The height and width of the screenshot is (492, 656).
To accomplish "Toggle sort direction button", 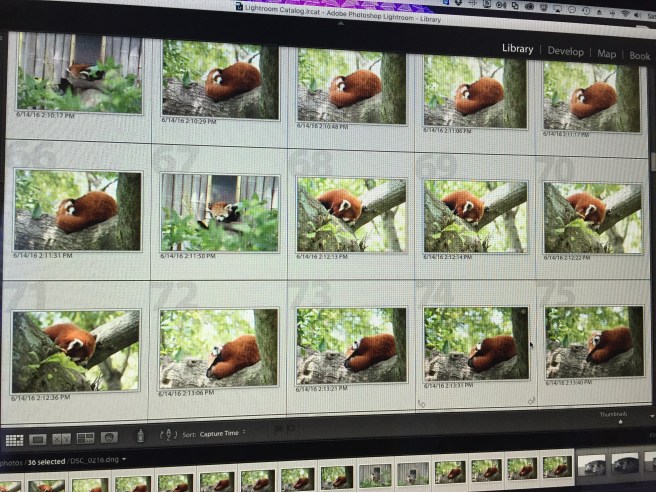I will point(166,434).
